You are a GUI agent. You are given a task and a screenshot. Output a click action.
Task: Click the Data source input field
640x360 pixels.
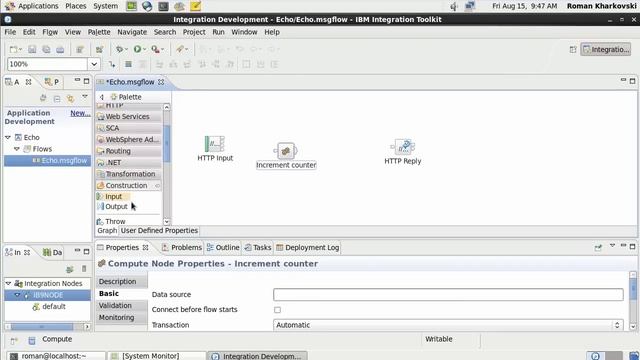448,294
